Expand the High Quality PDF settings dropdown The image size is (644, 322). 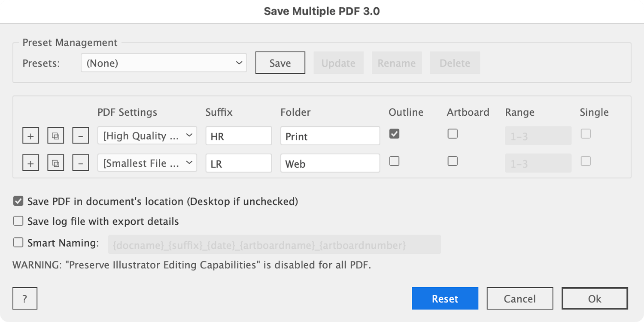coord(147,136)
